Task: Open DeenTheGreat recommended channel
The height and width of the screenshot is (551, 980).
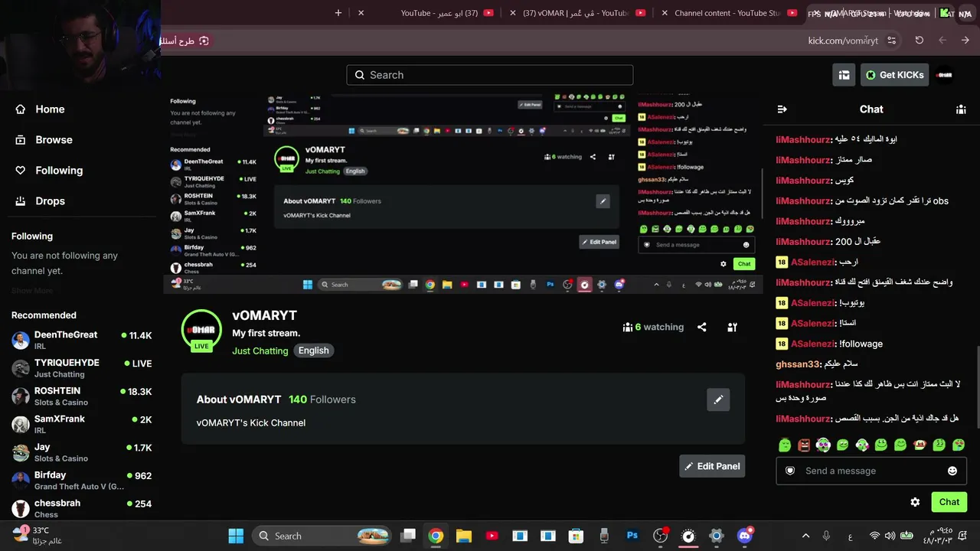Action: pos(82,340)
